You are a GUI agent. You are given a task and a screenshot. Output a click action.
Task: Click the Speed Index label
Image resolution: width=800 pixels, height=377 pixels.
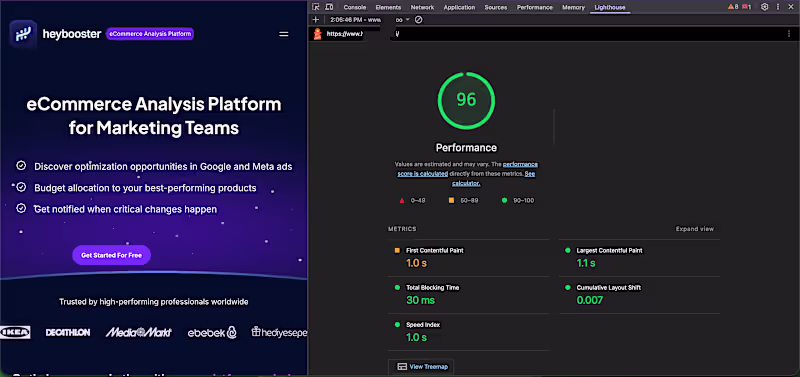pyautogui.click(x=423, y=324)
